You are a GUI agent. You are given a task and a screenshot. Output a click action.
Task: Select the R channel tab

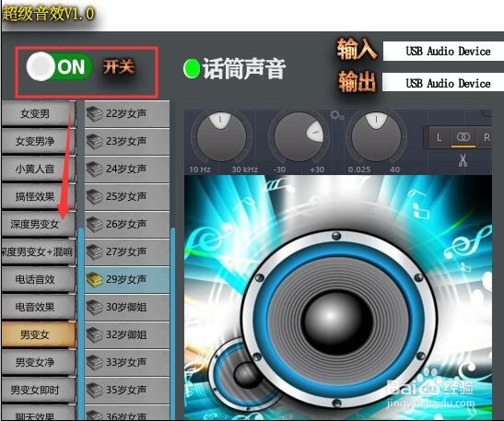point(486,137)
